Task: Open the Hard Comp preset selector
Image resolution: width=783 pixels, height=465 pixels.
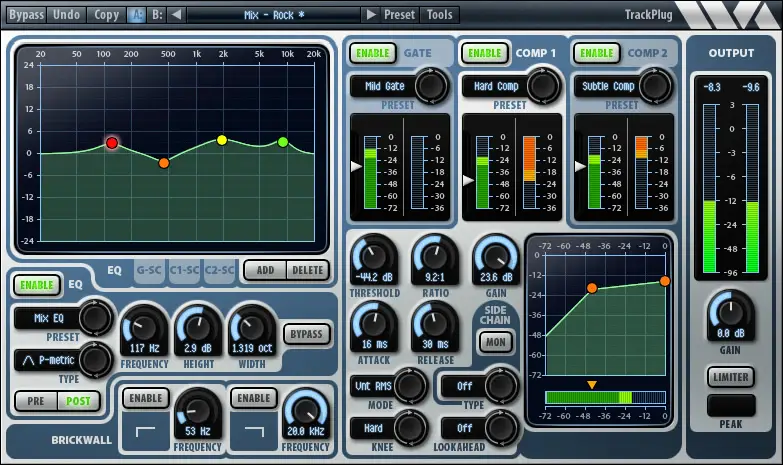Action: coord(496,86)
